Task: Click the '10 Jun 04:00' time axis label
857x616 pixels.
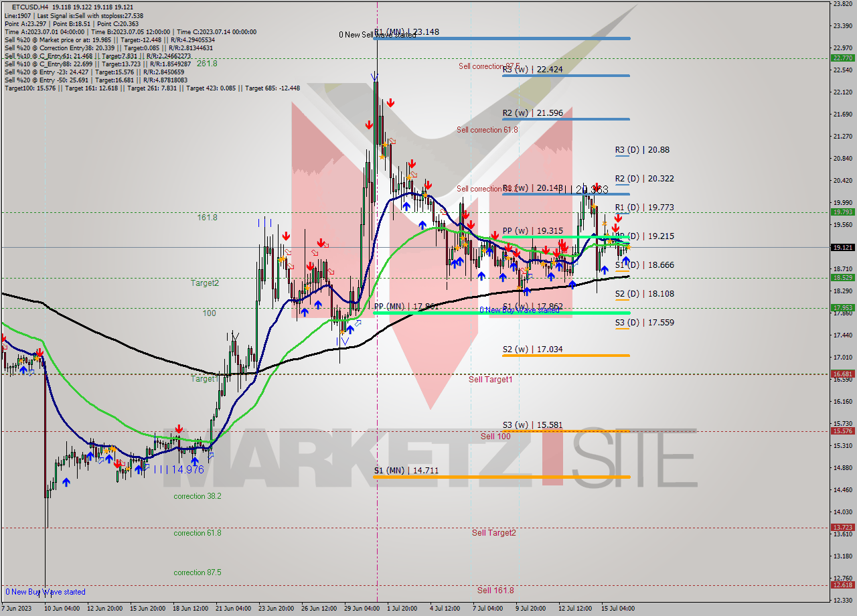Action: tap(62, 609)
